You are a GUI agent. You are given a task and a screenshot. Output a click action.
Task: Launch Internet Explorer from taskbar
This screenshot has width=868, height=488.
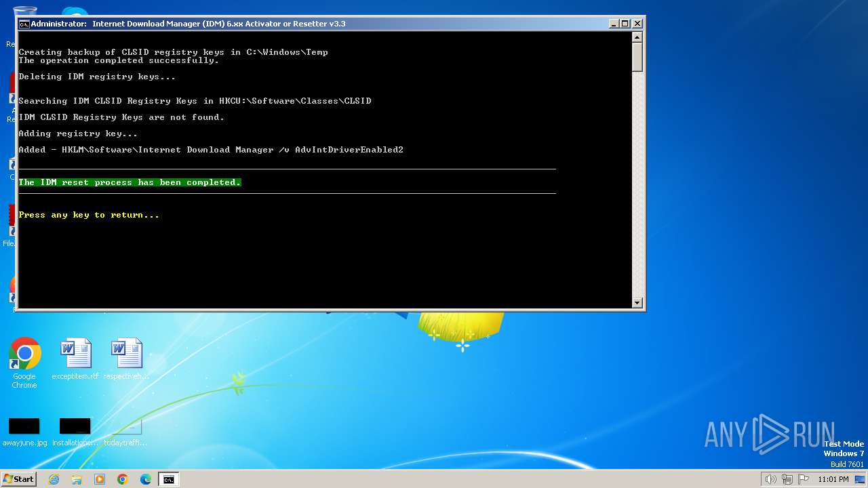tap(54, 479)
